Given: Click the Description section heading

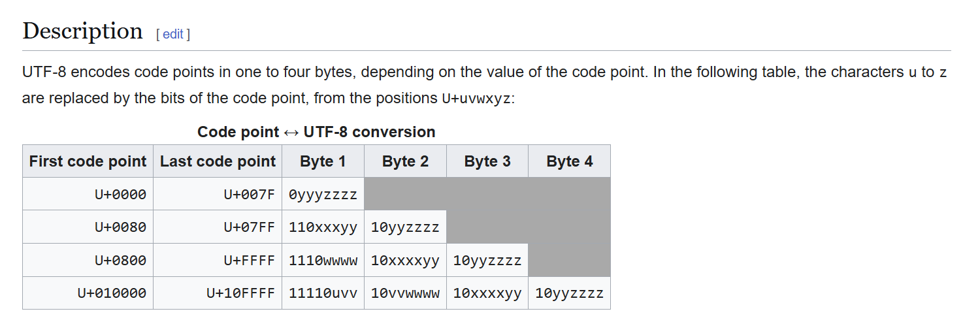Looking at the screenshot, I should point(82,31).
